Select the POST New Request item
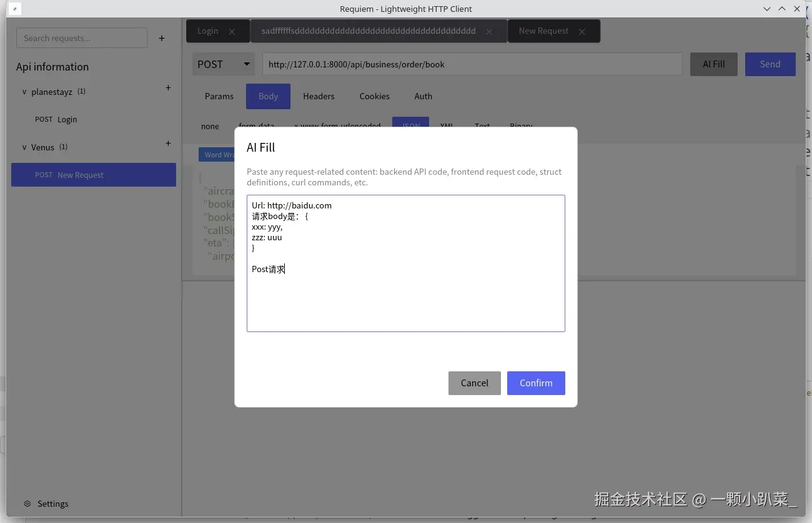This screenshot has height=523, width=812. (x=94, y=175)
